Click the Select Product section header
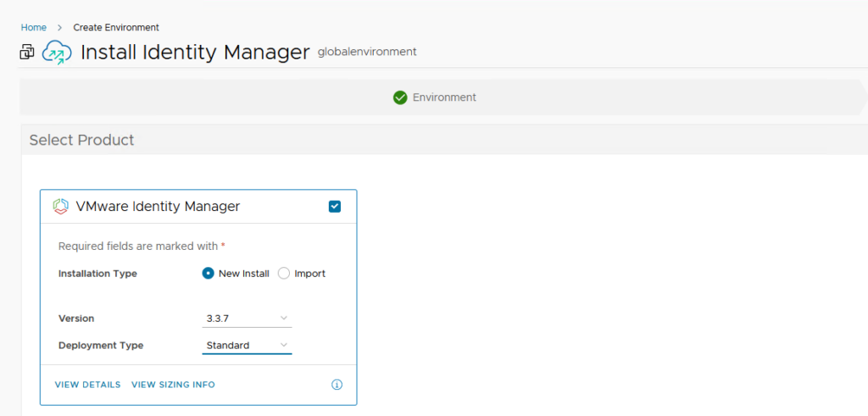Image resolution: width=868 pixels, height=416 pixels. pyautogui.click(x=81, y=140)
